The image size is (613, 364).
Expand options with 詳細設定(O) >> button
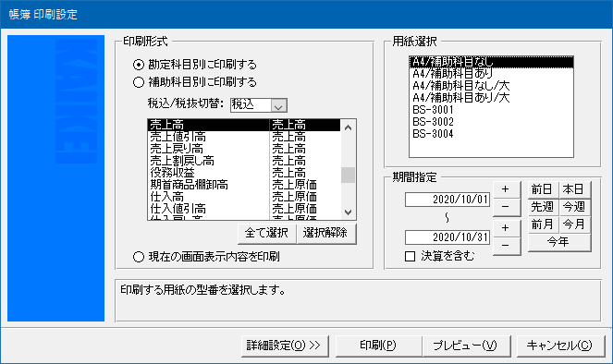point(285,346)
